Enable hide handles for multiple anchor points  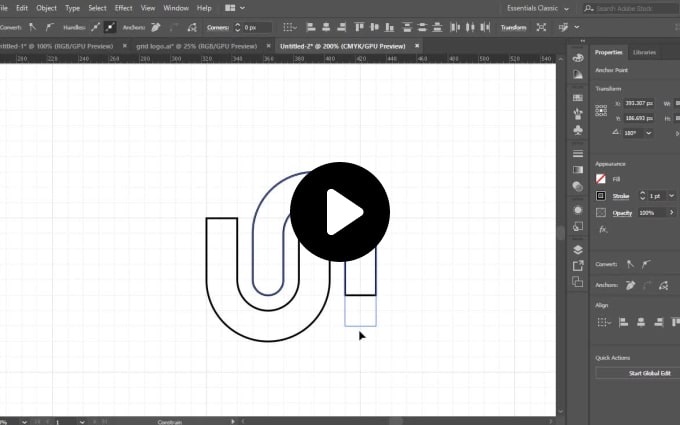110,27
